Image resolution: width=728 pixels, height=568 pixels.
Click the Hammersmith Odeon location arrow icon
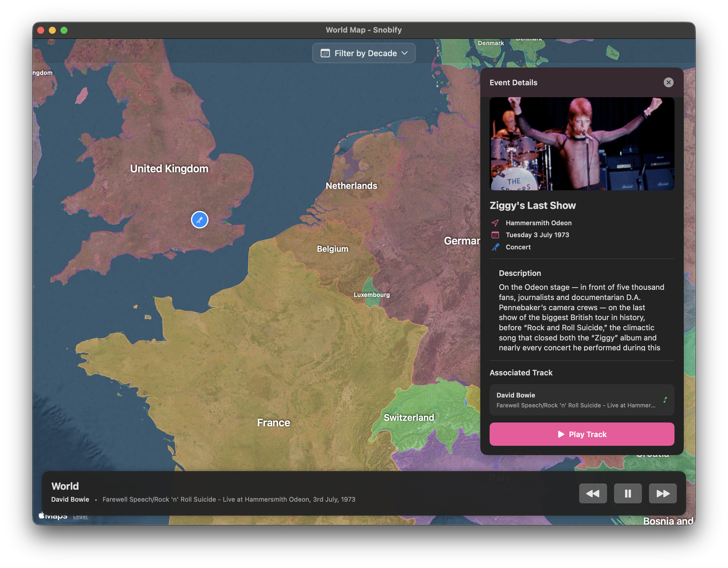[495, 223]
